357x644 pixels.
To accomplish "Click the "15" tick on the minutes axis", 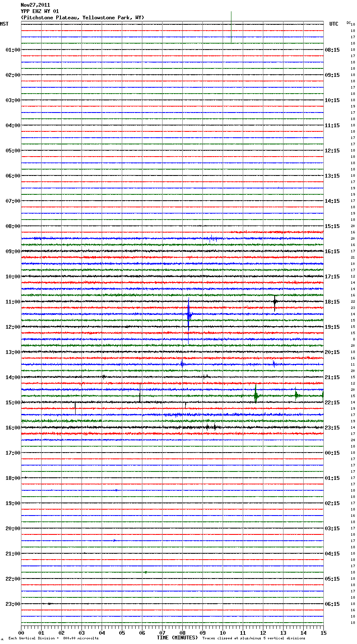I will pyautogui.click(x=323, y=633).
